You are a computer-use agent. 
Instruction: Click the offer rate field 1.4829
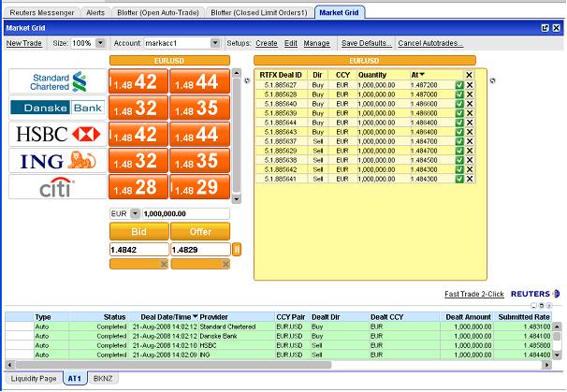[x=200, y=250]
